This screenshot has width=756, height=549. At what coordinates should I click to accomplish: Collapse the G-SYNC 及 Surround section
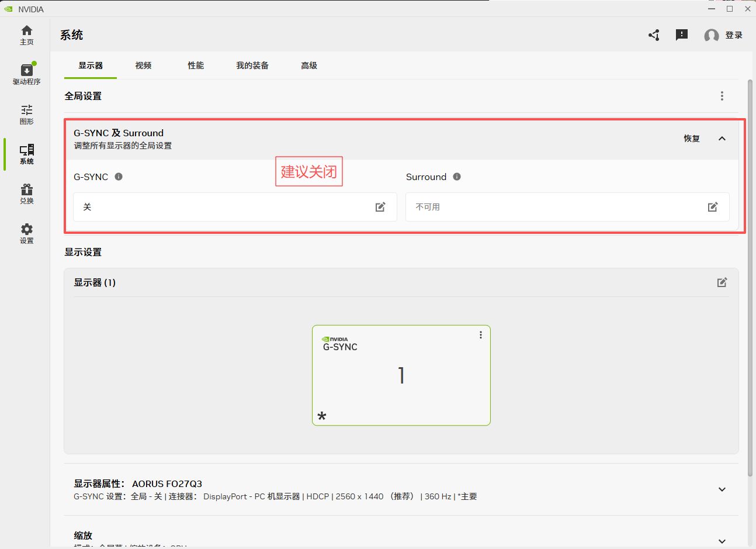(x=722, y=139)
